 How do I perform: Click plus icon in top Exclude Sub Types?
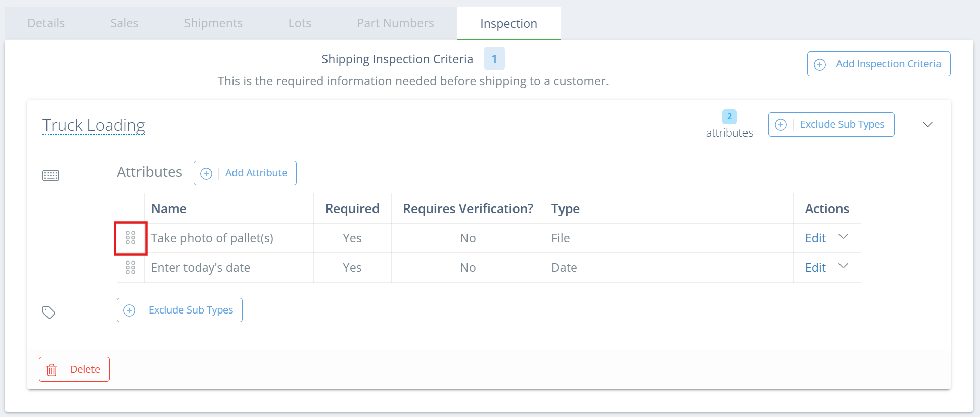tap(781, 125)
